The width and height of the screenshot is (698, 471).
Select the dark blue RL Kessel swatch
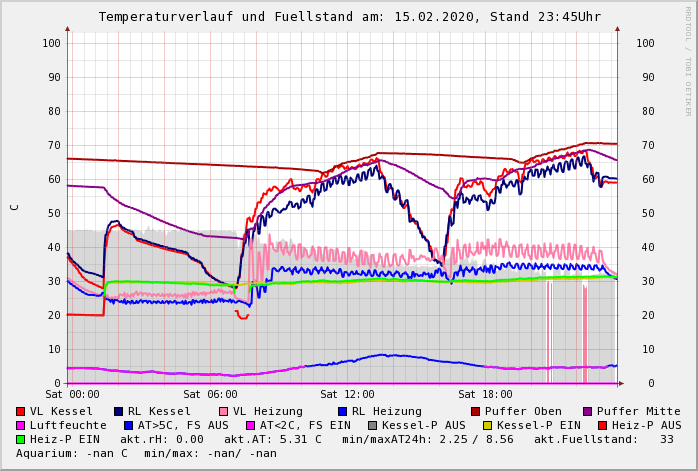pyautogui.click(x=119, y=412)
